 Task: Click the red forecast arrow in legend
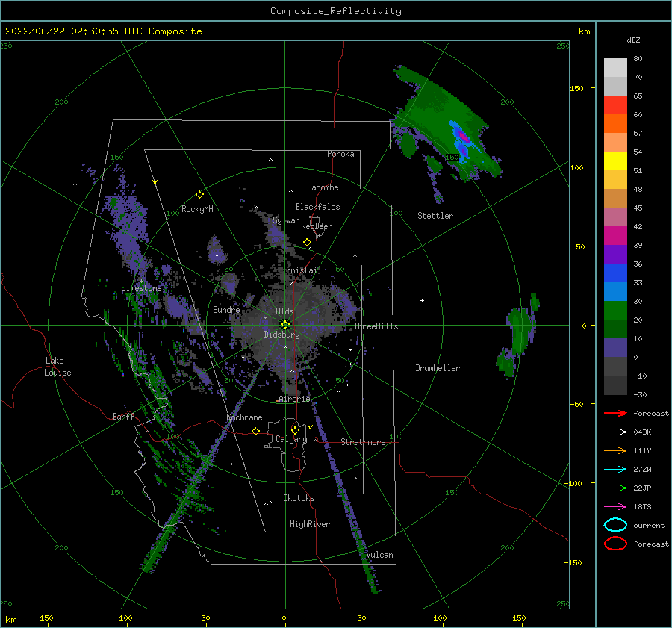[615, 413]
